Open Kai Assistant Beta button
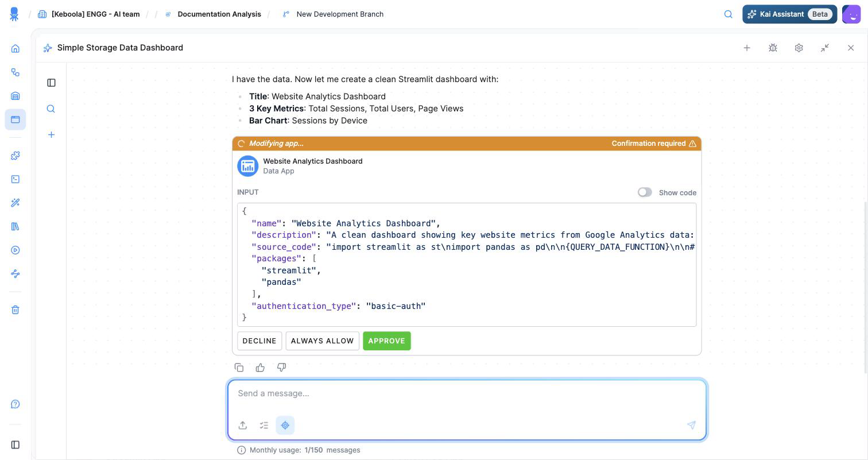The image size is (868, 460). click(789, 14)
